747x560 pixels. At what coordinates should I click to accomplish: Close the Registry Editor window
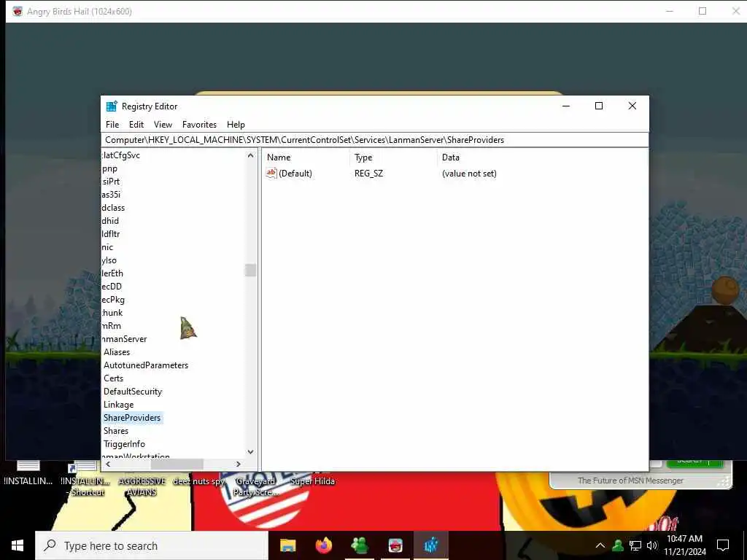[632, 106]
